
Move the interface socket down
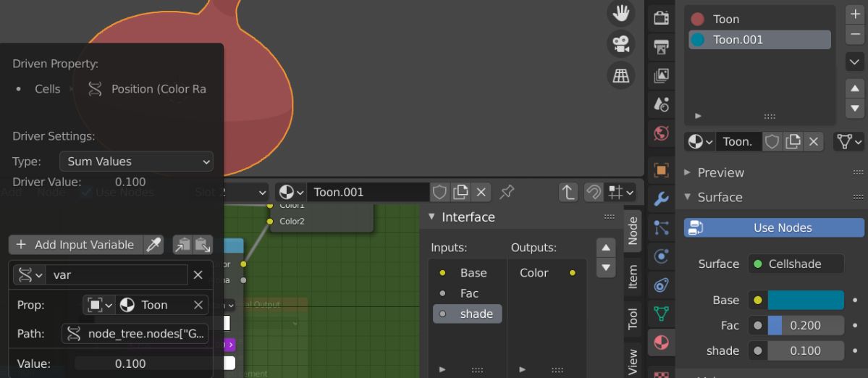click(606, 267)
